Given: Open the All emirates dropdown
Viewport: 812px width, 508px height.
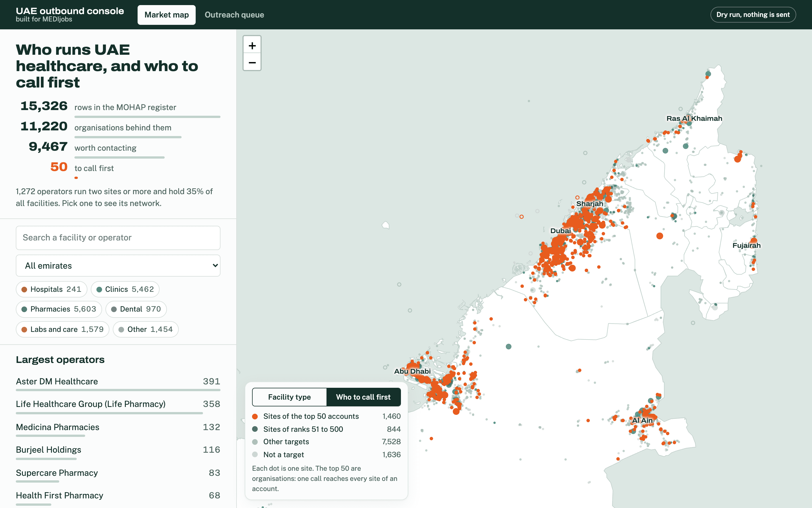Looking at the screenshot, I should [x=118, y=265].
